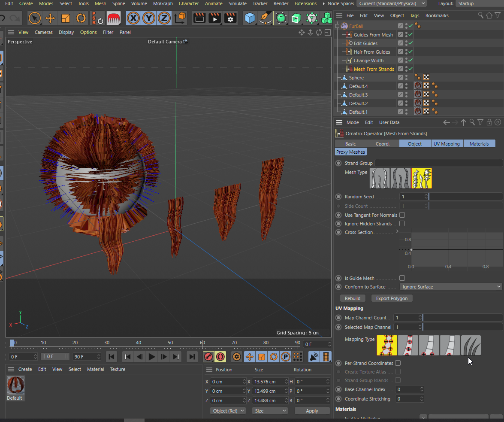The width and height of the screenshot is (504, 422).
Task: Select the Default material thumbnail
Action: [x=15, y=386]
